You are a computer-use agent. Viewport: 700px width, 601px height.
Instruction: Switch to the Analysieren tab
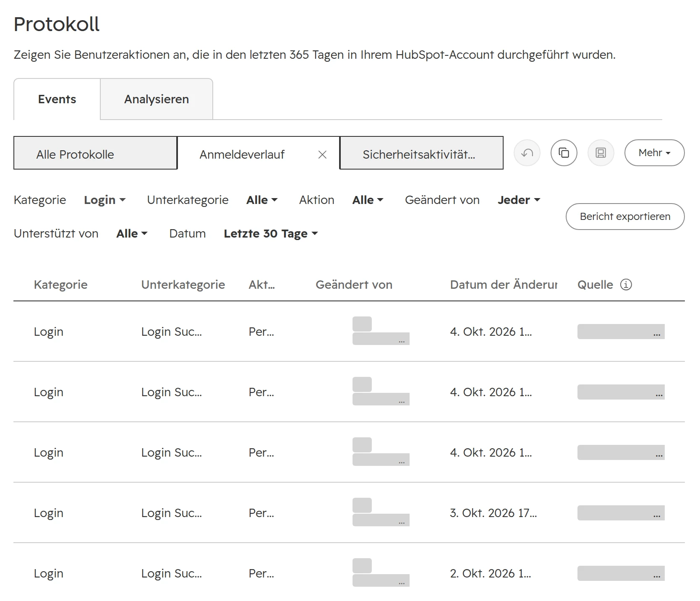157,99
